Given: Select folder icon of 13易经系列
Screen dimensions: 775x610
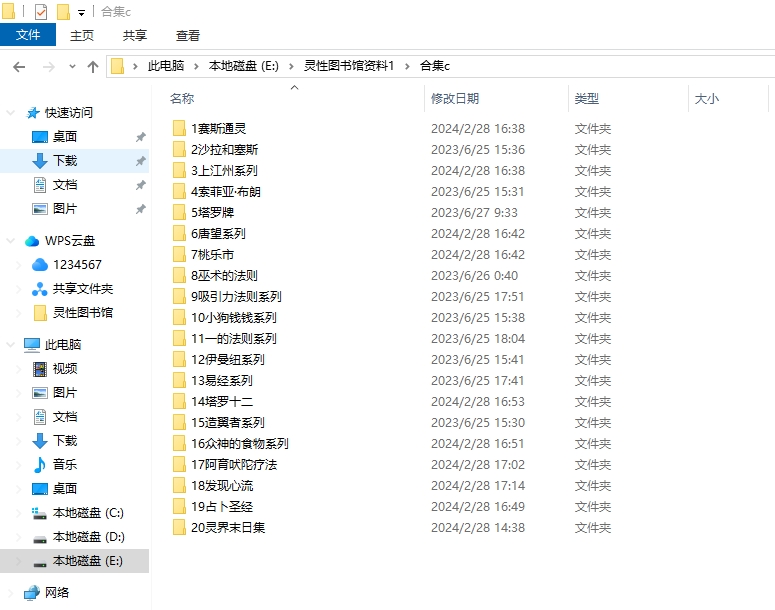Looking at the screenshot, I should click(179, 380).
